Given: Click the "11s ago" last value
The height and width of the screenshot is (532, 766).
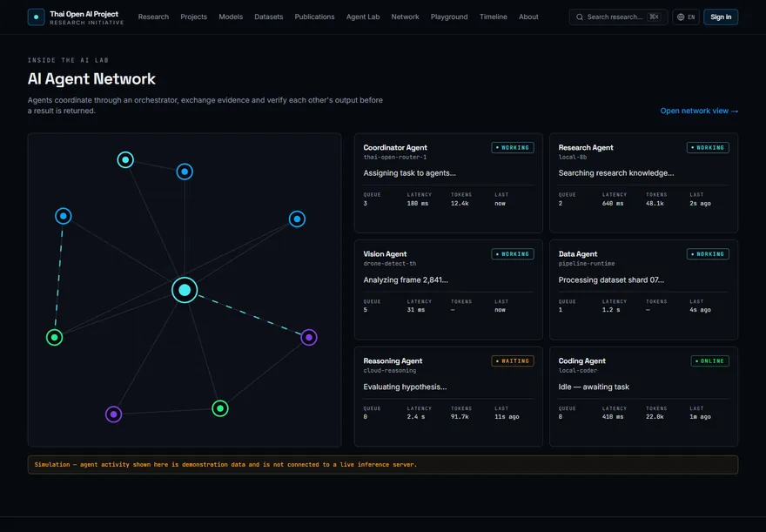Looking at the screenshot, I should (x=507, y=417).
